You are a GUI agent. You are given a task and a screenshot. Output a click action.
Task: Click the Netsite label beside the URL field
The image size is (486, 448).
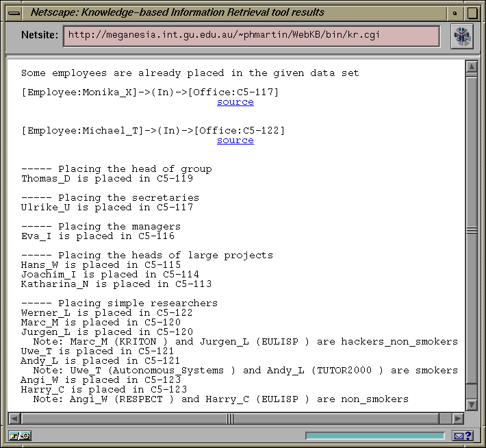pos(38,36)
